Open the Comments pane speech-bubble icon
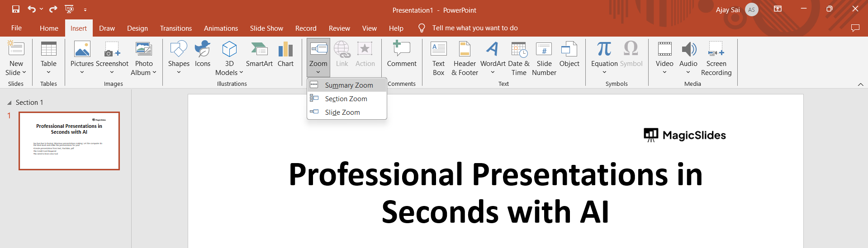The width and height of the screenshot is (868, 248). 855,28
